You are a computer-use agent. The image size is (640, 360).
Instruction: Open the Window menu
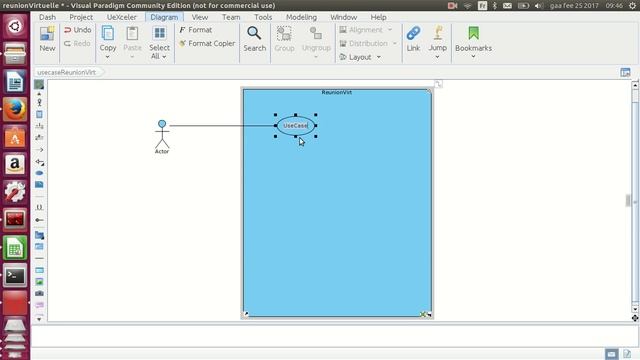point(344,17)
